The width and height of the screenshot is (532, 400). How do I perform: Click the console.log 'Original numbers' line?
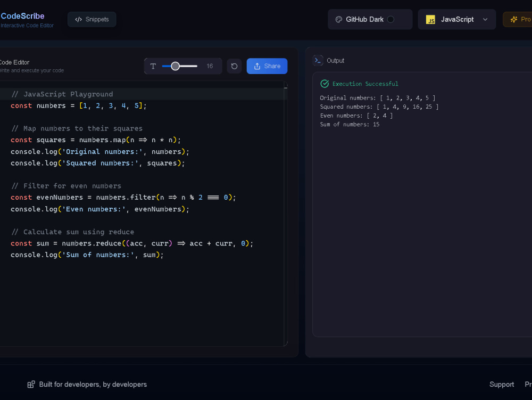point(100,152)
